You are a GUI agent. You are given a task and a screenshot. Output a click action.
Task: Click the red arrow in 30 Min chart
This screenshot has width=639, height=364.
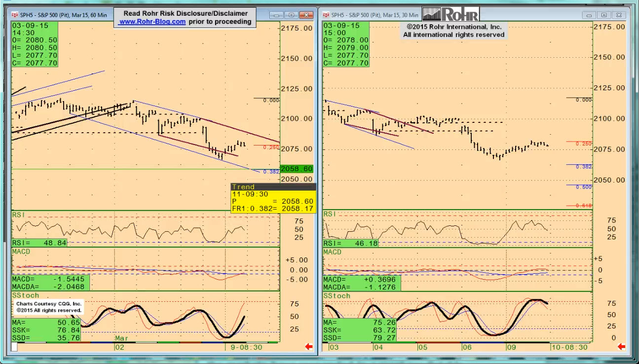point(621,347)
